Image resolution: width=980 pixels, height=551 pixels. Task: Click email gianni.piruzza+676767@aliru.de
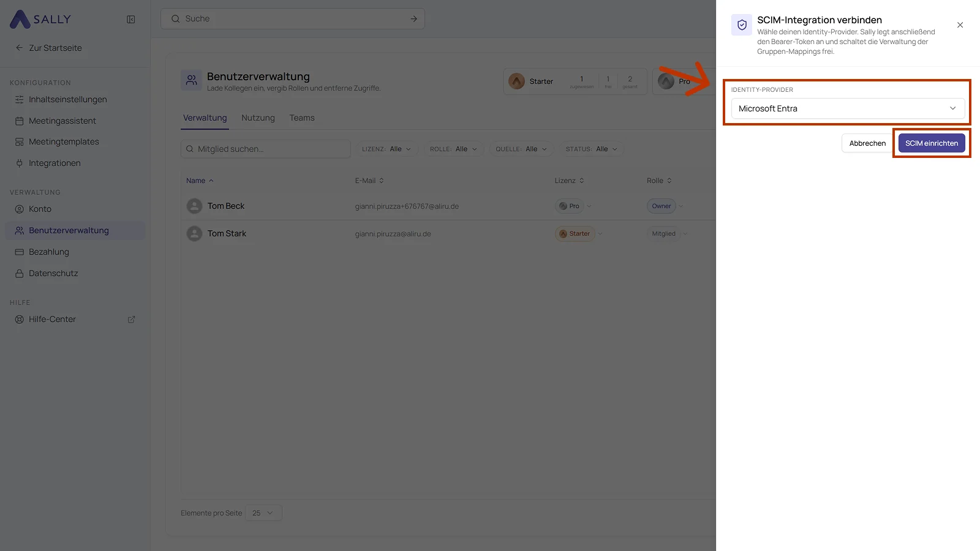click(407, 206)
